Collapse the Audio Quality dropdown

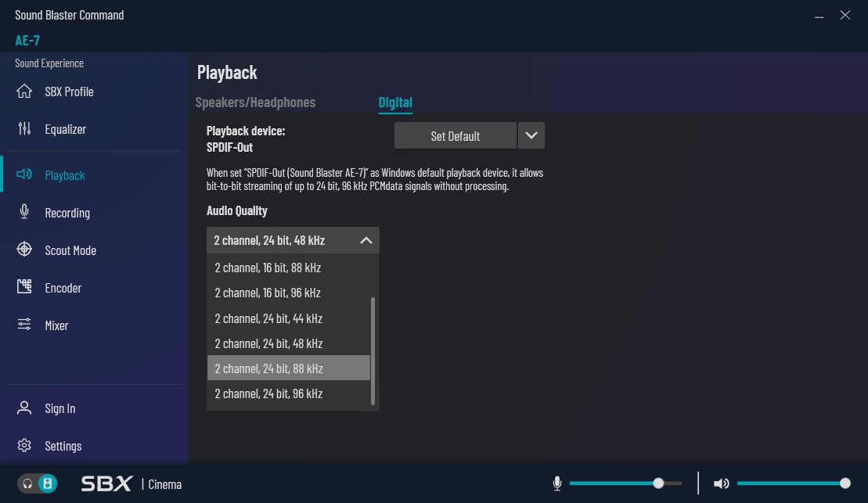coord(366,240)
